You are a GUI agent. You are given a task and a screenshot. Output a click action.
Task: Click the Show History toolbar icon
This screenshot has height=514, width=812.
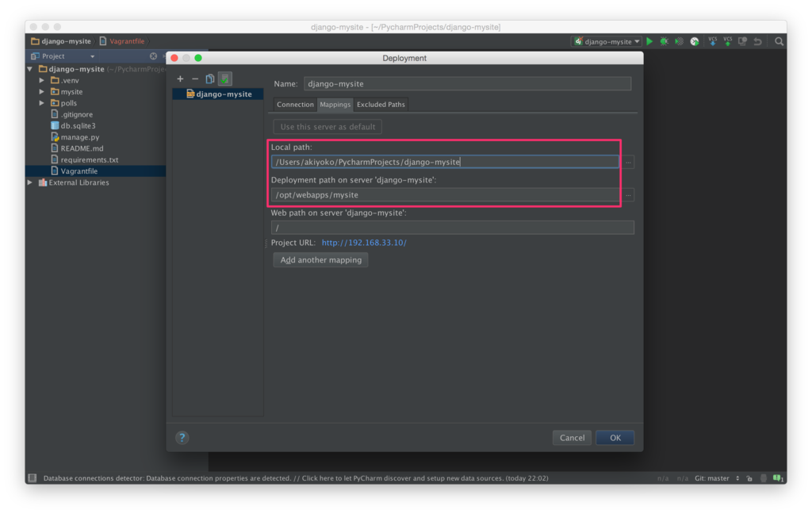[x=742, y=41]
